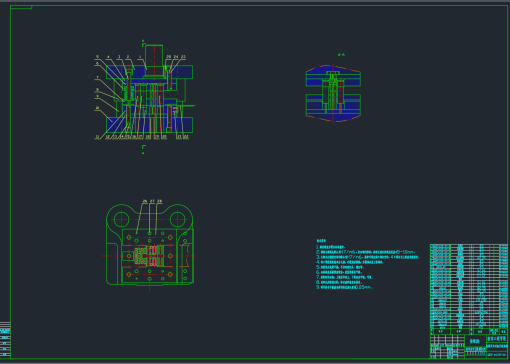Click lower die shoe's left blue hatch

click(115, 125)
